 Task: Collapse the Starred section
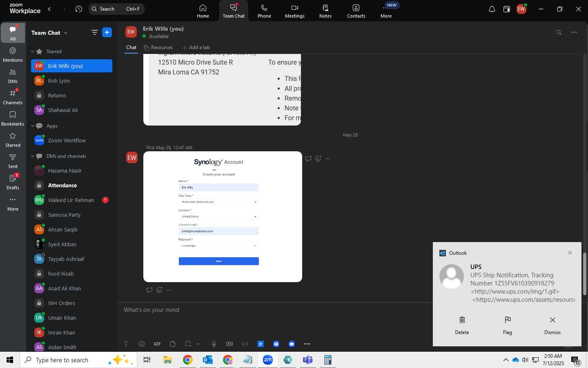[33, 52]
